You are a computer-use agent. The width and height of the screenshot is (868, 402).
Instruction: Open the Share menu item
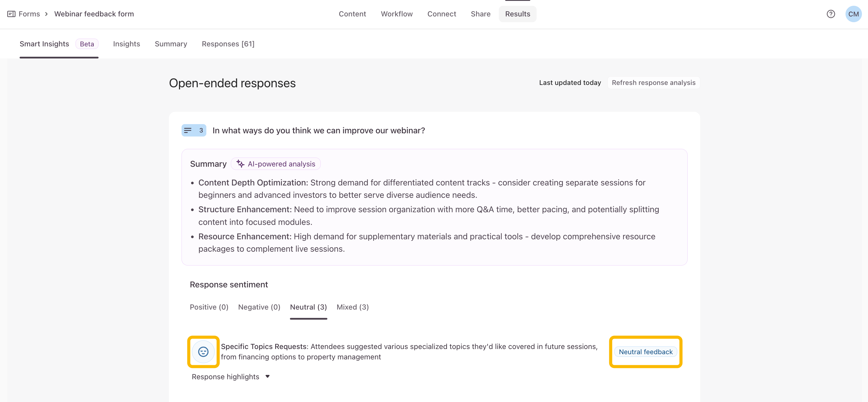480,14
